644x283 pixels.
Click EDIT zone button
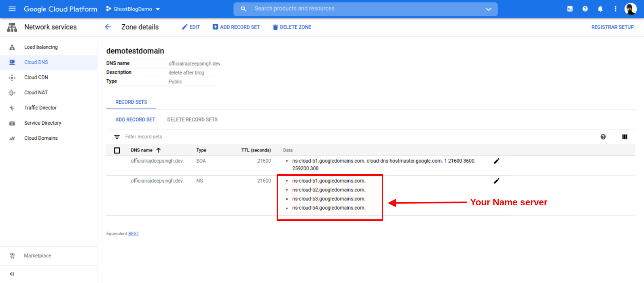(x=191, y=27)
